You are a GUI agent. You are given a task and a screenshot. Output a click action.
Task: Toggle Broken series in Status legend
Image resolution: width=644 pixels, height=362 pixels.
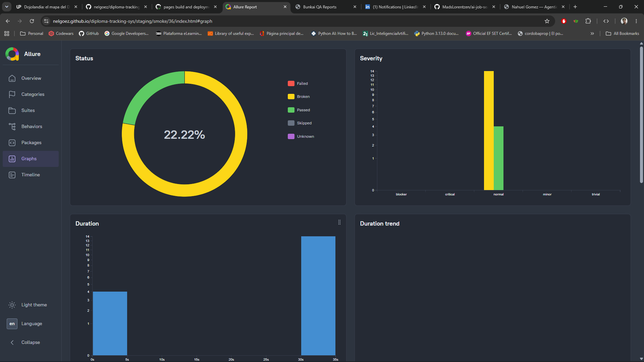(299, 97)
